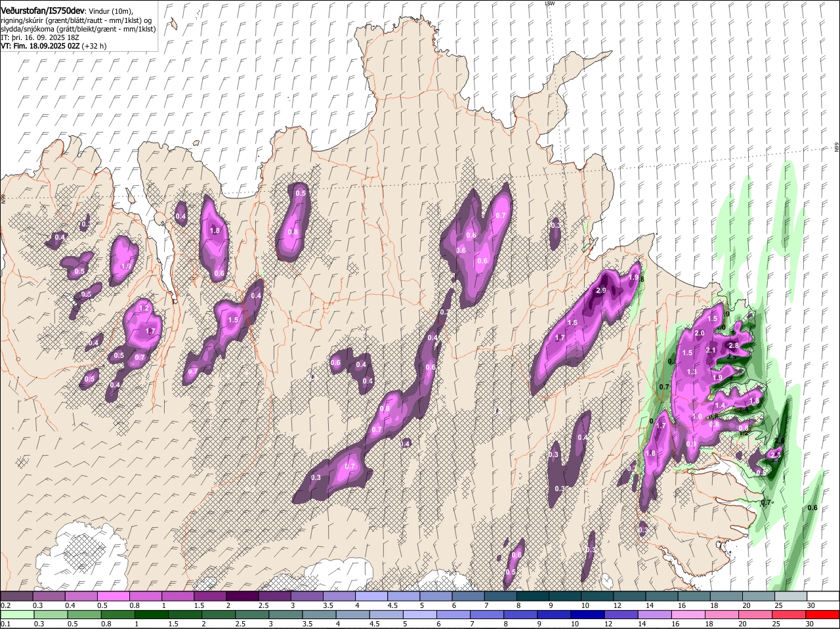Click the 1.6 precipitation value on the map
This screenshot has width=840, height=629.
[572, 323]
